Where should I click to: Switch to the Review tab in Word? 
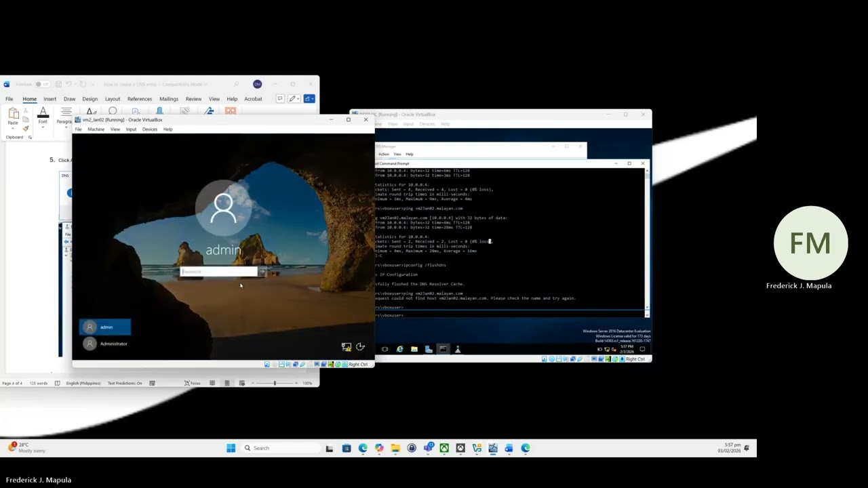193,99
